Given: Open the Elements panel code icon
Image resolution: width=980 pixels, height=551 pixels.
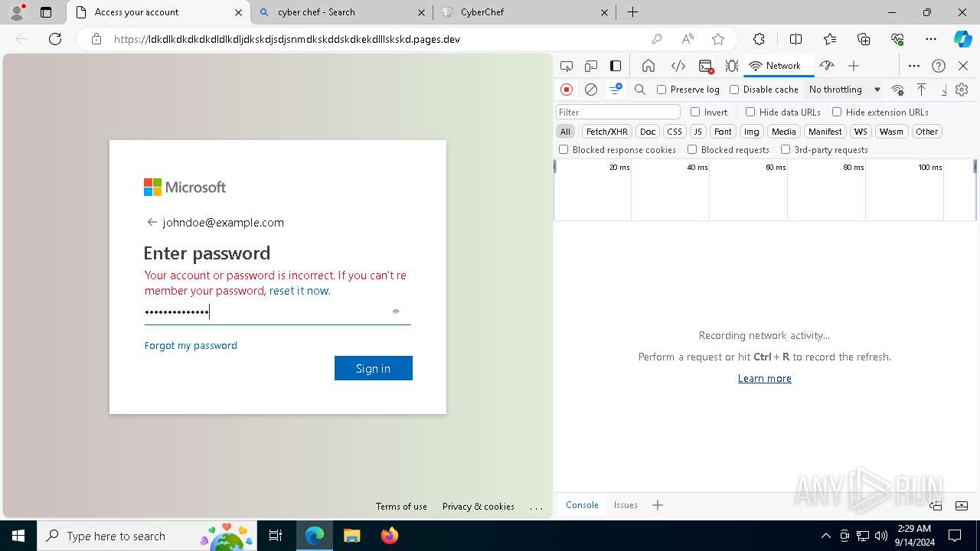Looking at the screenshot, I should [x=678, y=66].
